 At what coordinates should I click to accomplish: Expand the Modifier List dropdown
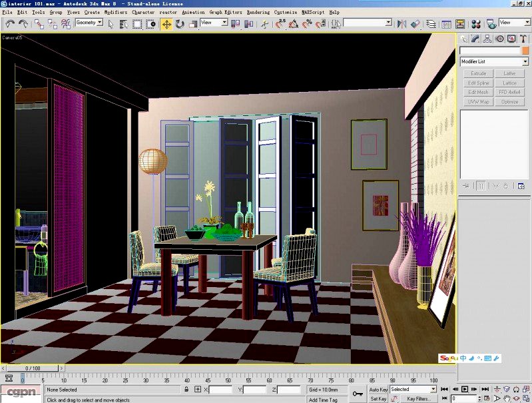(494, 61)
